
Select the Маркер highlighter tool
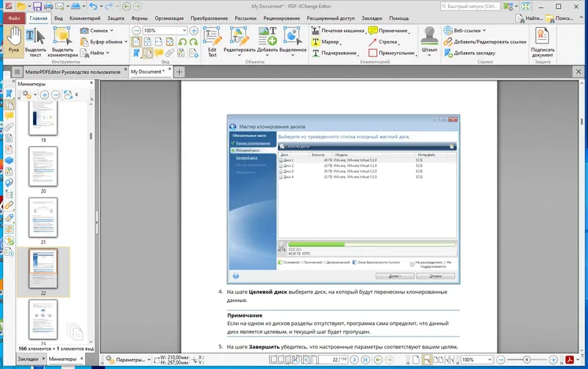(326, 42)
